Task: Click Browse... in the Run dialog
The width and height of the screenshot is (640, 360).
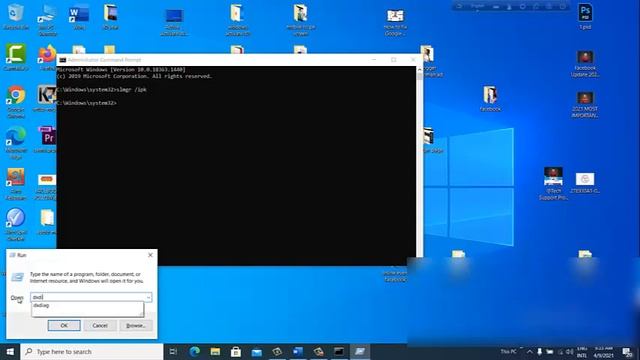Action: click(136, 325)
